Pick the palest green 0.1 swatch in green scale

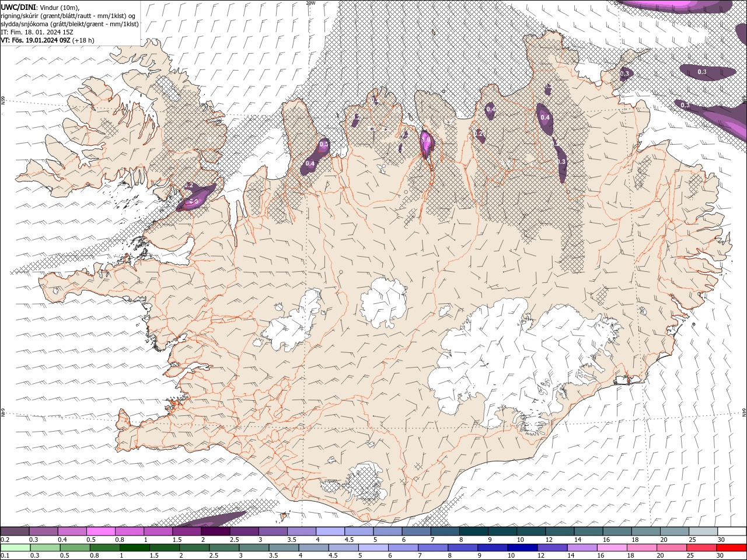(16, 548)
